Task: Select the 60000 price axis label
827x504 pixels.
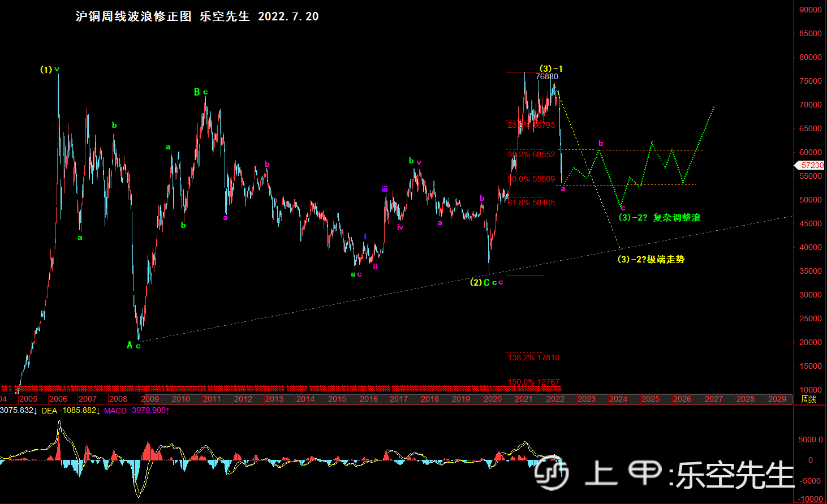Action: 811,152
